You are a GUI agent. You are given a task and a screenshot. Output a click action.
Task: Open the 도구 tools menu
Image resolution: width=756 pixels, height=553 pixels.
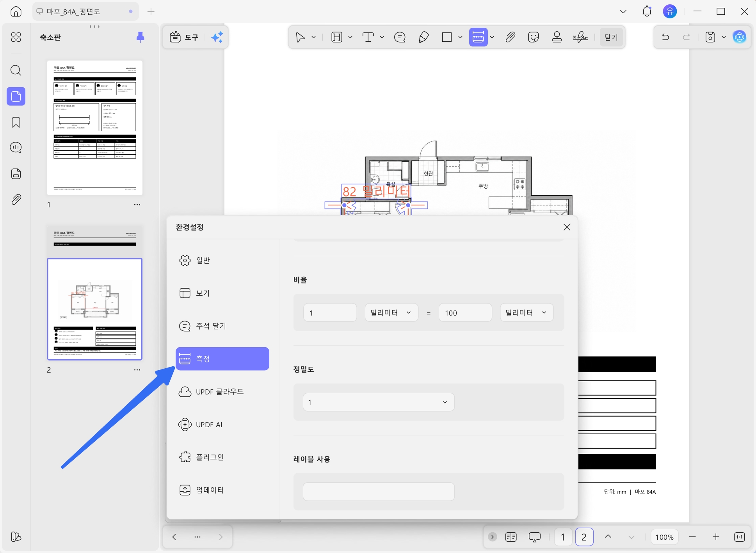point(184,37)
